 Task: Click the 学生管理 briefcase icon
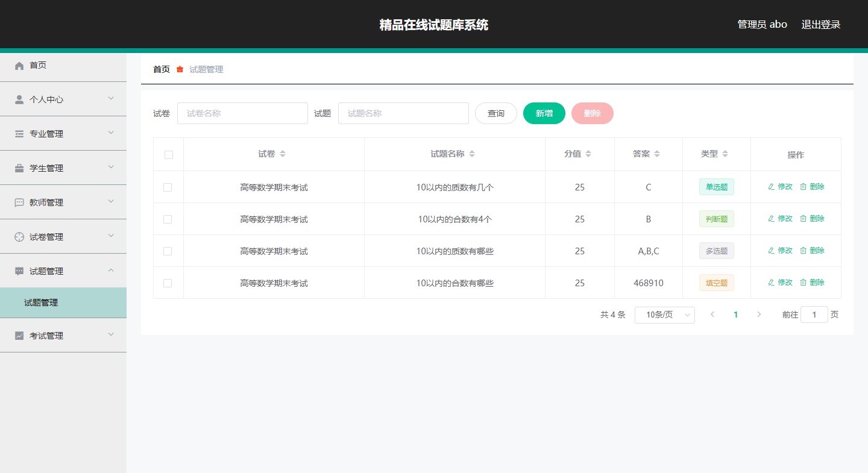pos(19,169)
